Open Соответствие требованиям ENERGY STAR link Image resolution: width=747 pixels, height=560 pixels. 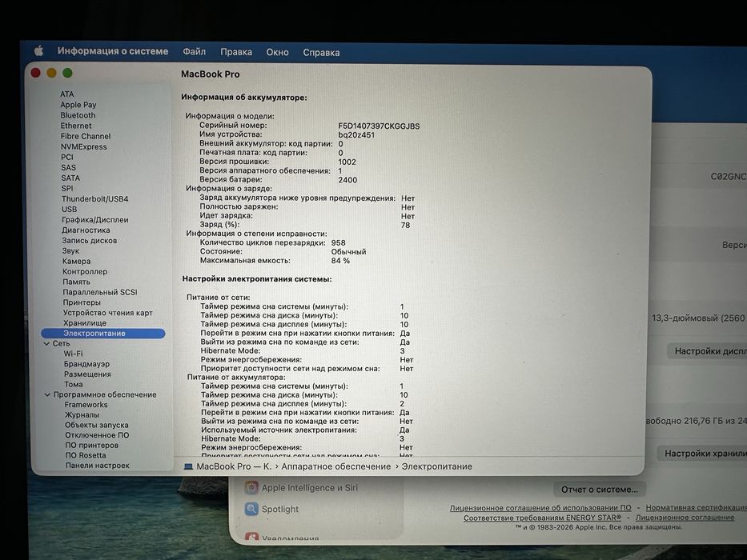tap(542, 518)
